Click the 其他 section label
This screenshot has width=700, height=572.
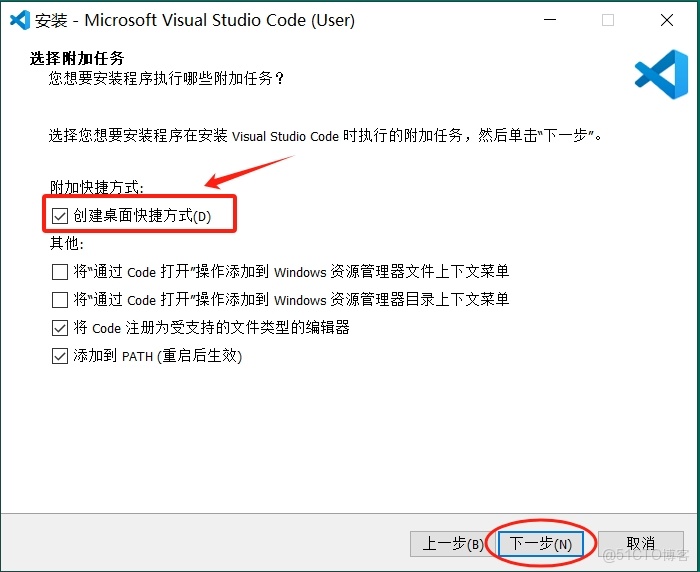[67, 244]
